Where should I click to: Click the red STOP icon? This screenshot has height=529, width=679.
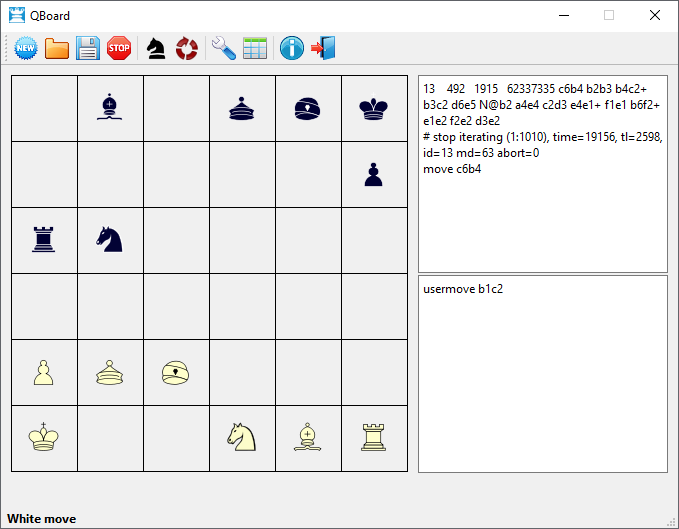pos(119,48)
